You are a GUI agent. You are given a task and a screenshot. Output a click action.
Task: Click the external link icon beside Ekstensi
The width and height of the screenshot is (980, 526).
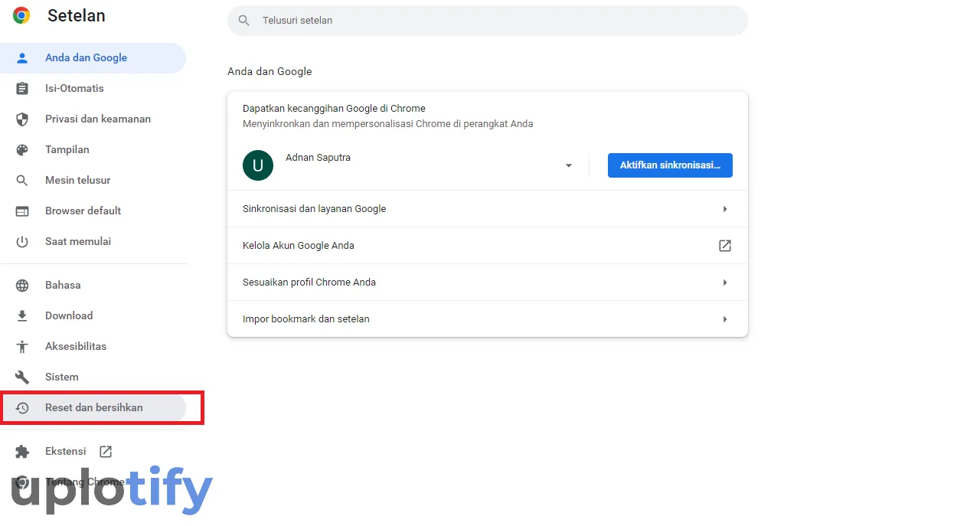coord(106,451)
